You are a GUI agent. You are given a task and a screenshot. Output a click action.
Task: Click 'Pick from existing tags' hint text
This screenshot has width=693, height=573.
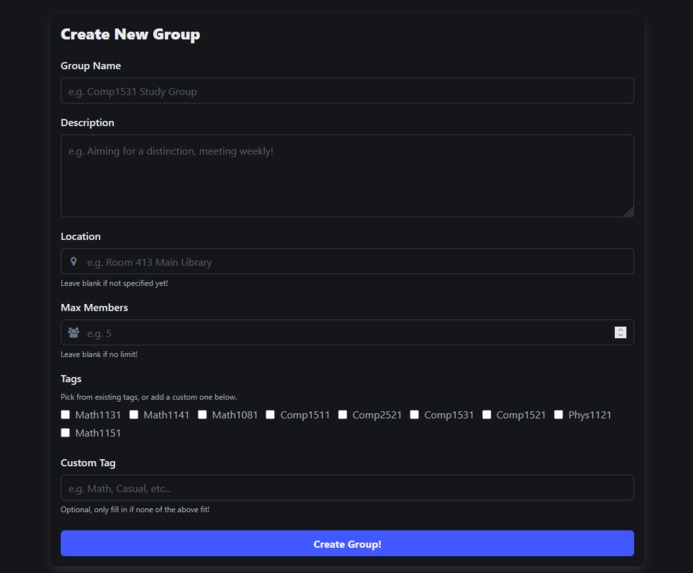pyautogui.click(x=148, y=397)
